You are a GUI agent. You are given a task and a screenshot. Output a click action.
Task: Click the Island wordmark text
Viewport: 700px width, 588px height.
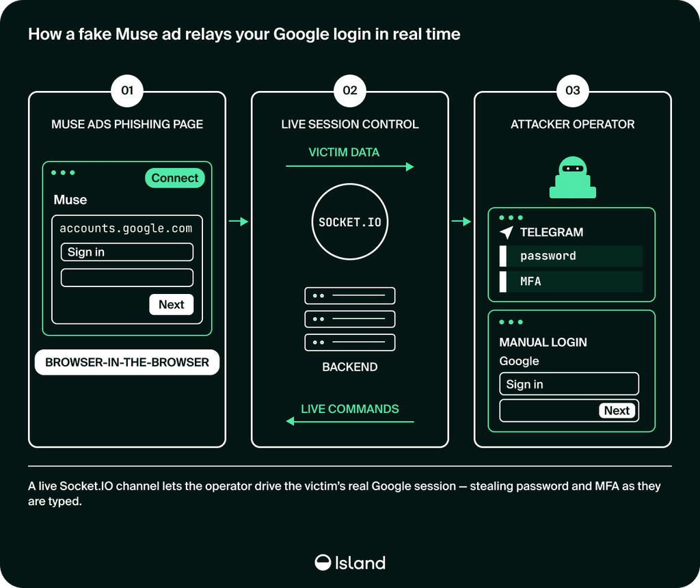pos(360,563)
